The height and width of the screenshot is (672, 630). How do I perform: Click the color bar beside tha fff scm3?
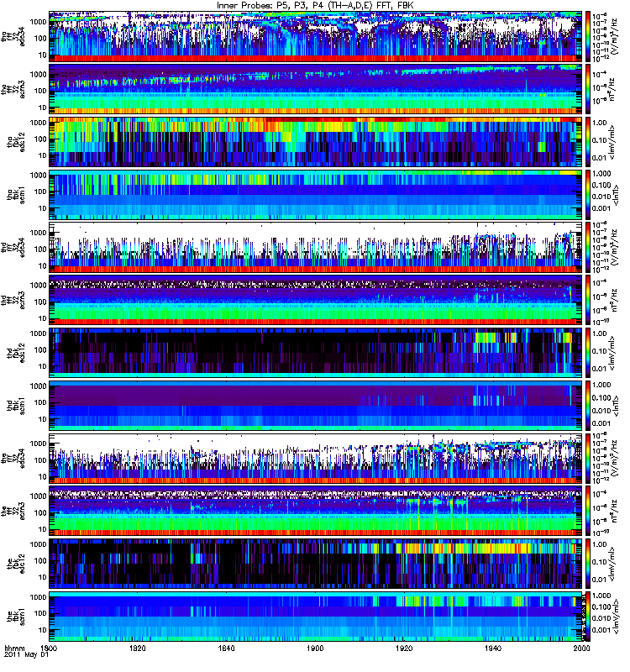point(588,89)
